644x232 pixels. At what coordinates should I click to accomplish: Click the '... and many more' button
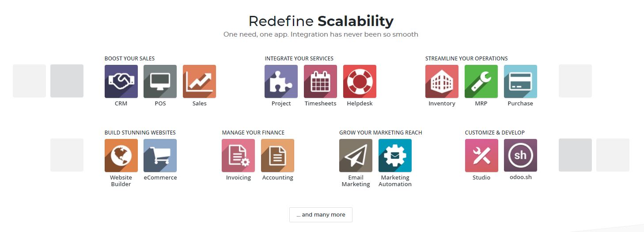(321, 214)
